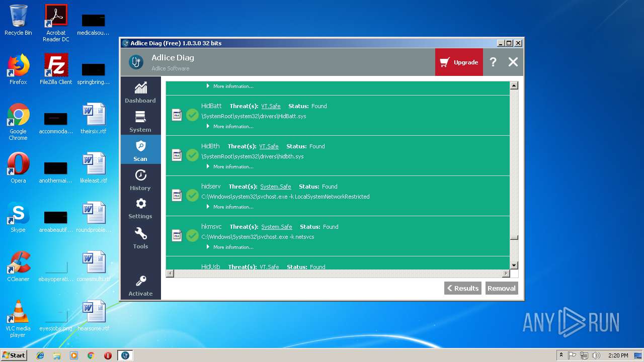The image size is (644, 362).
Task: Open the History sidebar section
Action: pyautogui.click(x=140, y=179)
